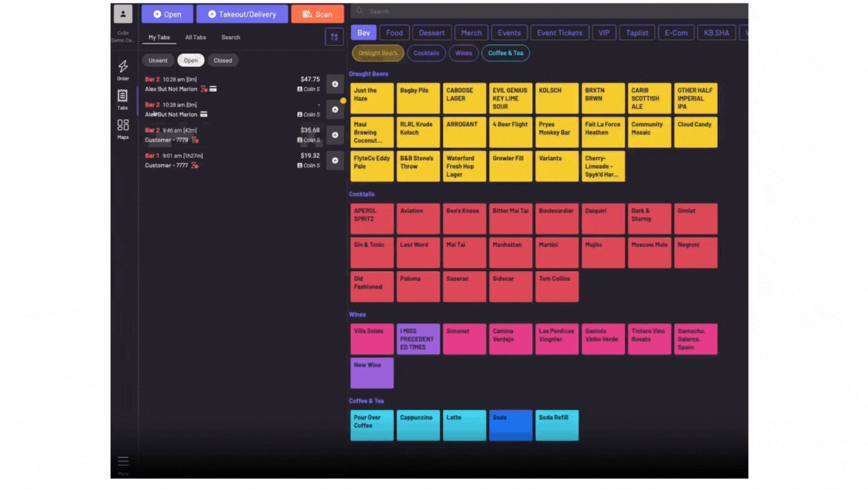The height and width of the screenshot is (489, 868).
Task: Click the menu search field
Action: [x=550, y=11]
